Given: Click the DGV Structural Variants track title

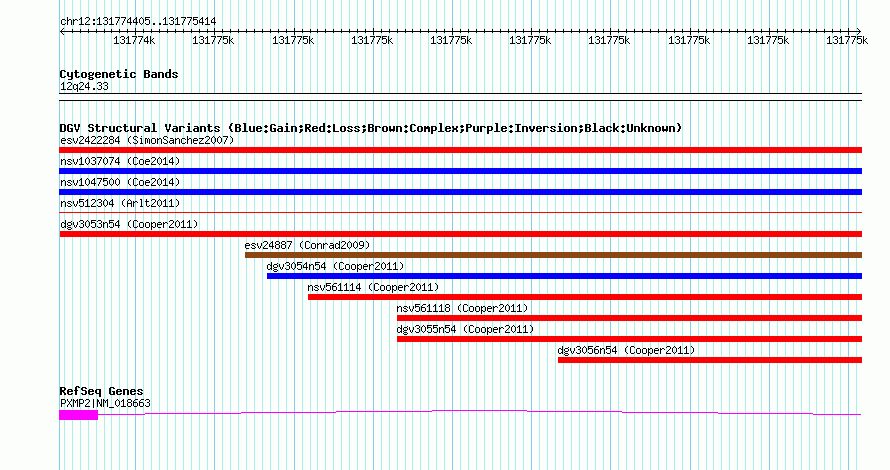Looking at the screenshot, I should (x=370, y=128).
